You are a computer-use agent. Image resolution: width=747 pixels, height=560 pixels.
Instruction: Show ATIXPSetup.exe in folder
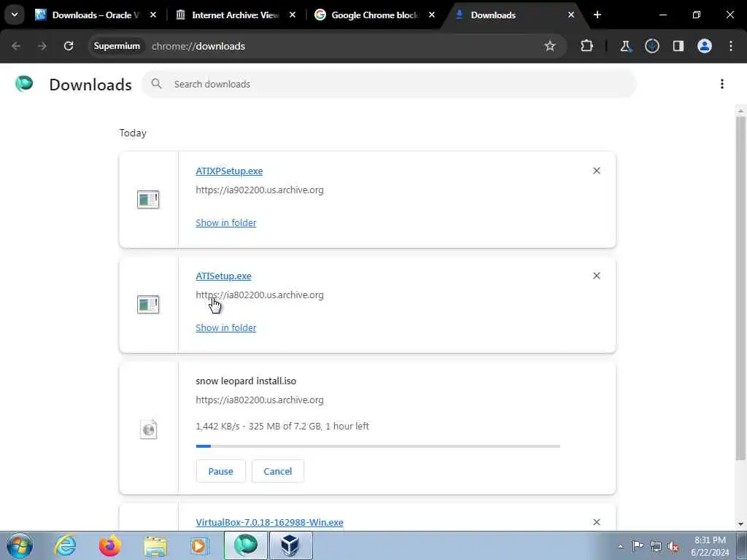point(226,222)
